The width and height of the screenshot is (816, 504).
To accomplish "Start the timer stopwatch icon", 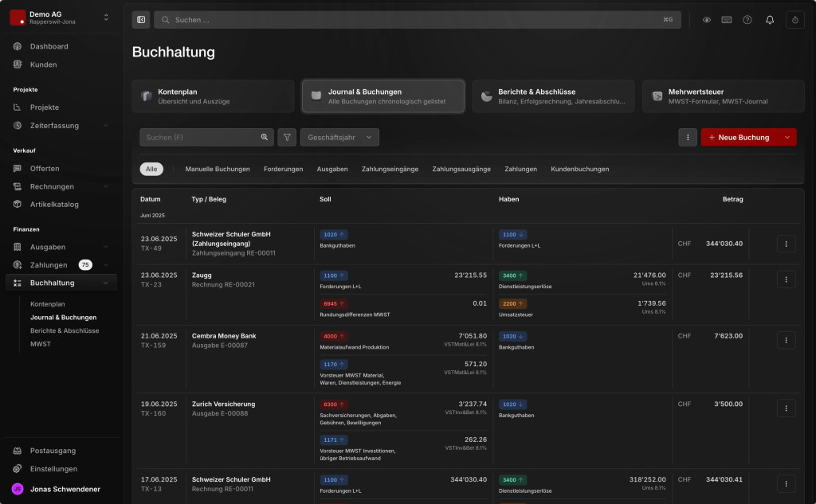I will [795, 20].
